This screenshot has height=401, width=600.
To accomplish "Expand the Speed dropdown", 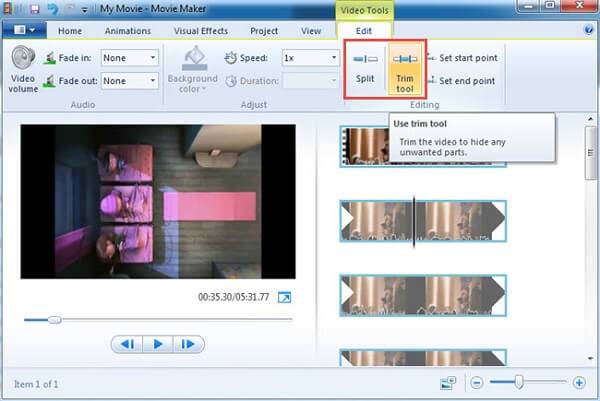I will (310, 58).
